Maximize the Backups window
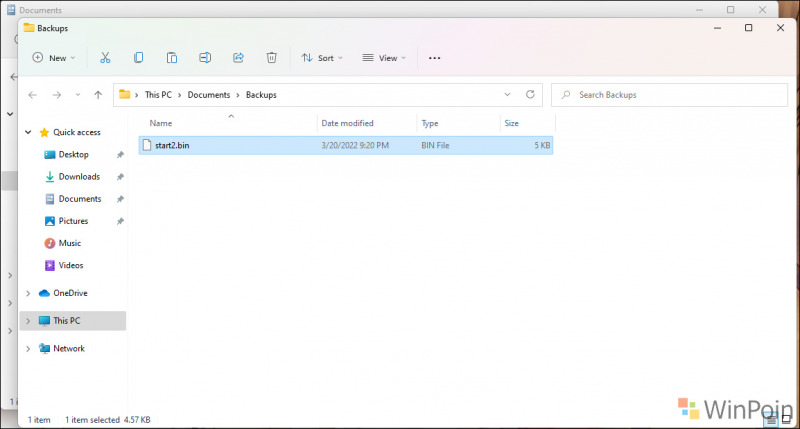 748,28
